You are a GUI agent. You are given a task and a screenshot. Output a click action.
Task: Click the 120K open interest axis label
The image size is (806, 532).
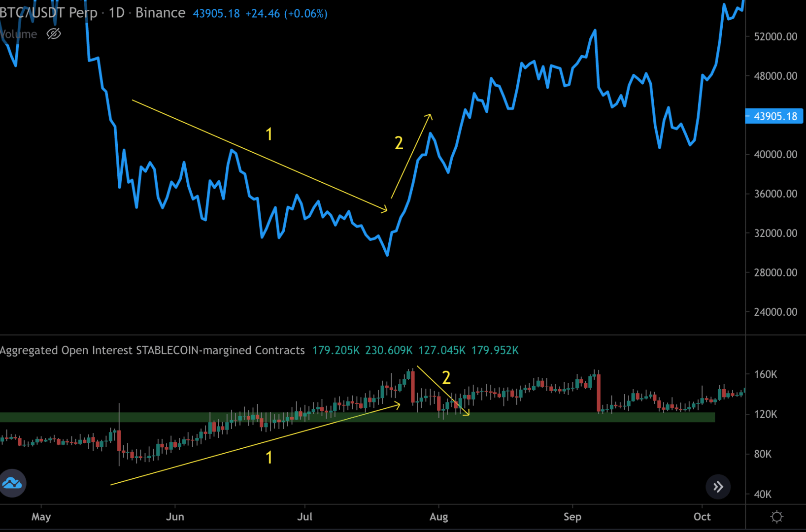(766, 414)
